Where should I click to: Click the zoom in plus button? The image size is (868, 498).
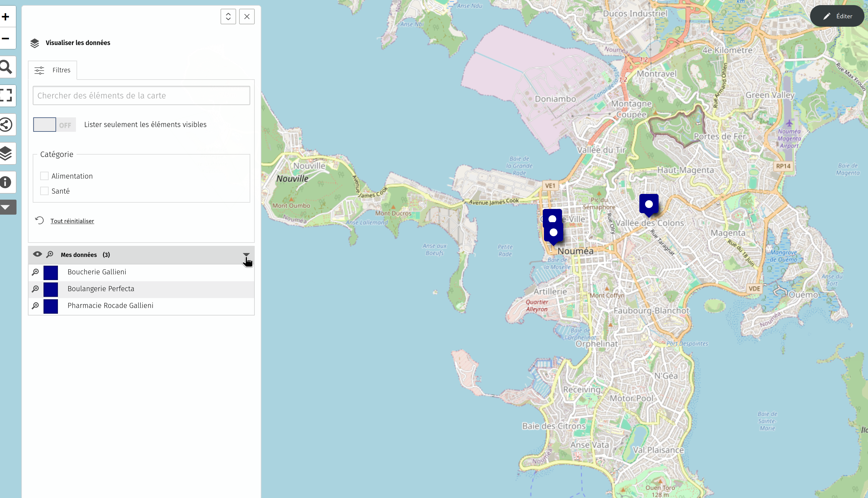click(x=6, y=17)
